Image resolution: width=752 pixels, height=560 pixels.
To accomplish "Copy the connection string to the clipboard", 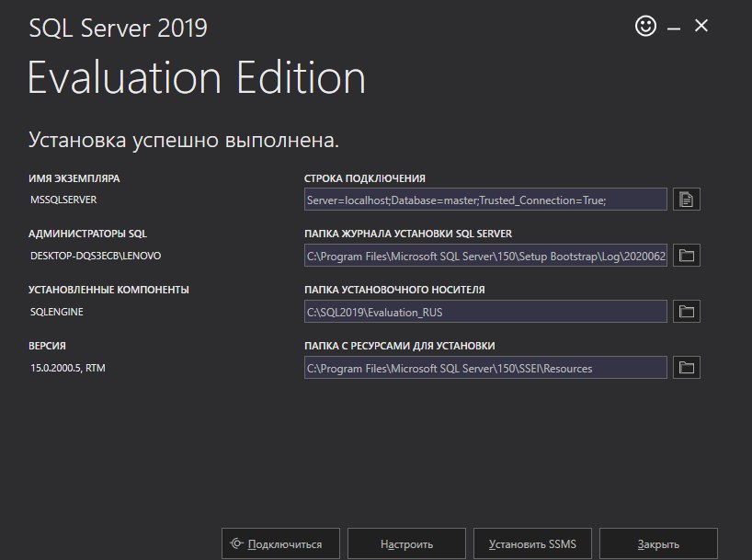I will point(687,200).
